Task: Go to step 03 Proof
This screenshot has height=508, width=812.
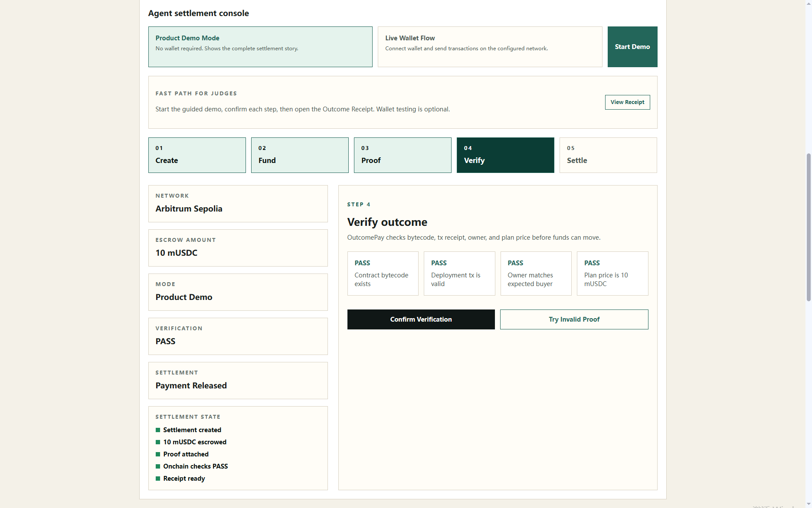Action: (403, 155)
